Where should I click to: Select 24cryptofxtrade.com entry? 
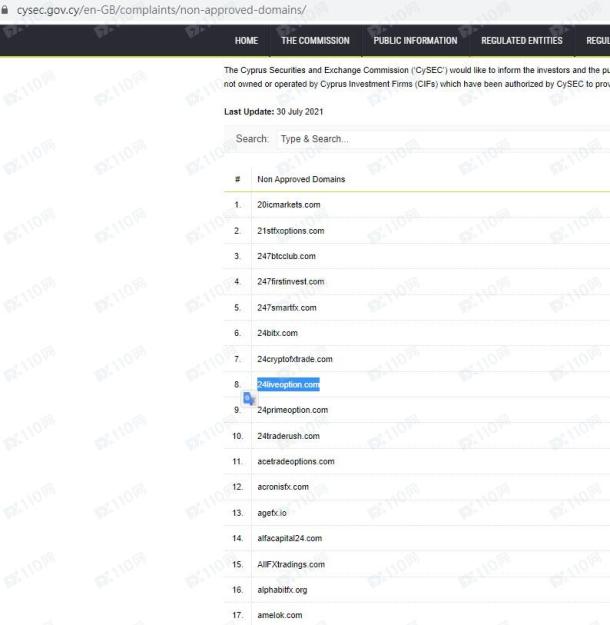tap(295, 359)
